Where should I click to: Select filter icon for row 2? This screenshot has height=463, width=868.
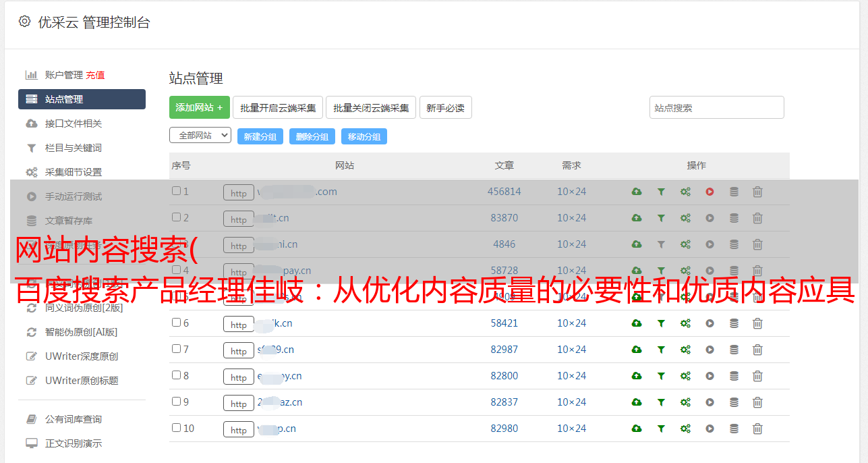pos(661,218)
